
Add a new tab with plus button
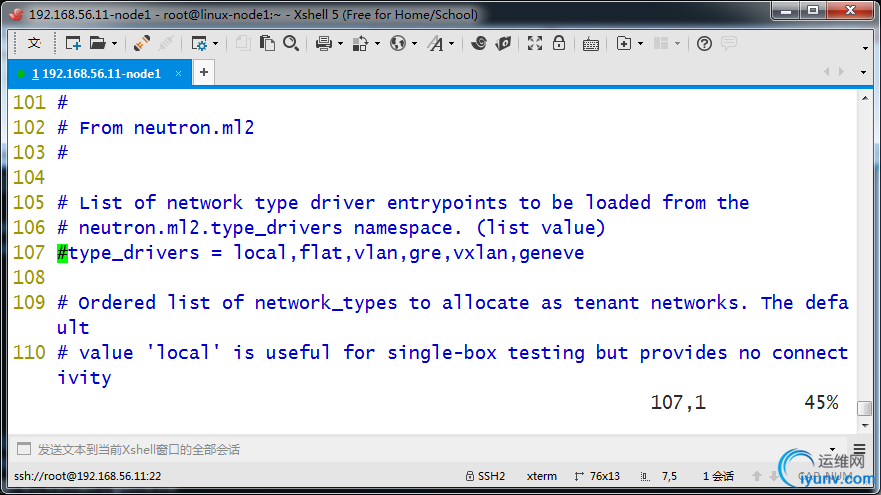pos(203,72)
